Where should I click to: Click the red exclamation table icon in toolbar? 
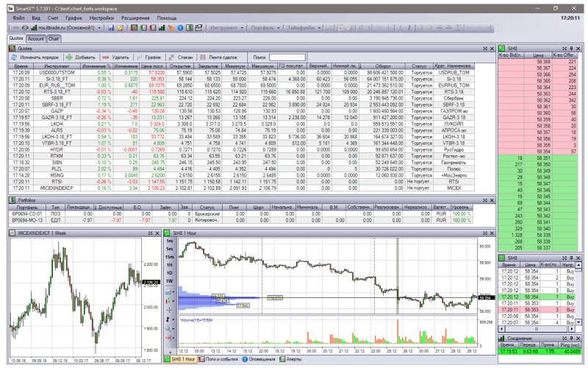point(153,28)
